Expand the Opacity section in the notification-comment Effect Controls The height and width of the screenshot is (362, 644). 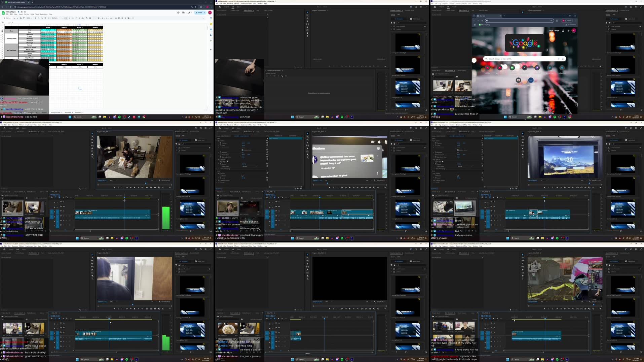coord(217,159)
